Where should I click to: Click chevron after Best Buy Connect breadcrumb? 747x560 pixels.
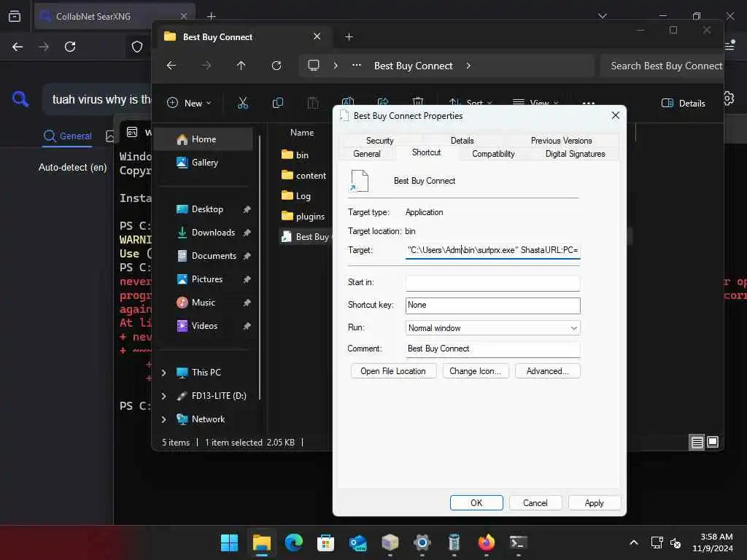click(468, 65)
